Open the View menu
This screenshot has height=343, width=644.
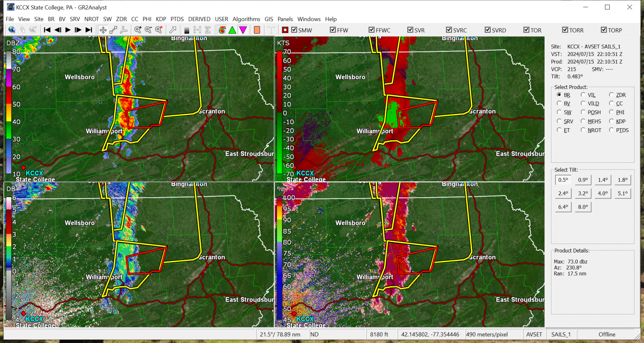pyautogui.click(x=24, y=19)
